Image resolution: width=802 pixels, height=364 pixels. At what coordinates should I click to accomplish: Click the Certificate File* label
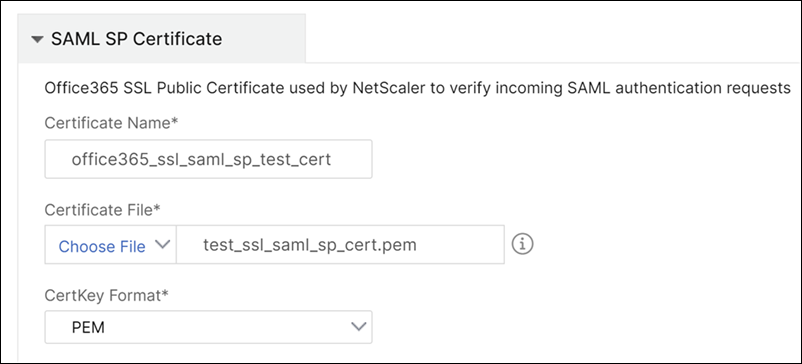click(x=103, y=210)
